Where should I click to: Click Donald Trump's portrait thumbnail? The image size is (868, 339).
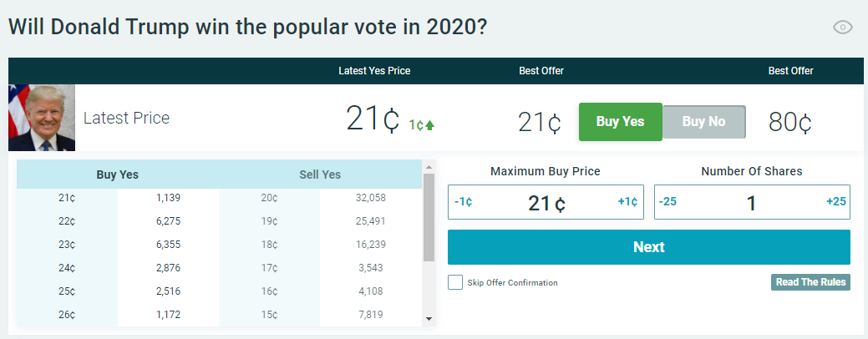point(42,118)
